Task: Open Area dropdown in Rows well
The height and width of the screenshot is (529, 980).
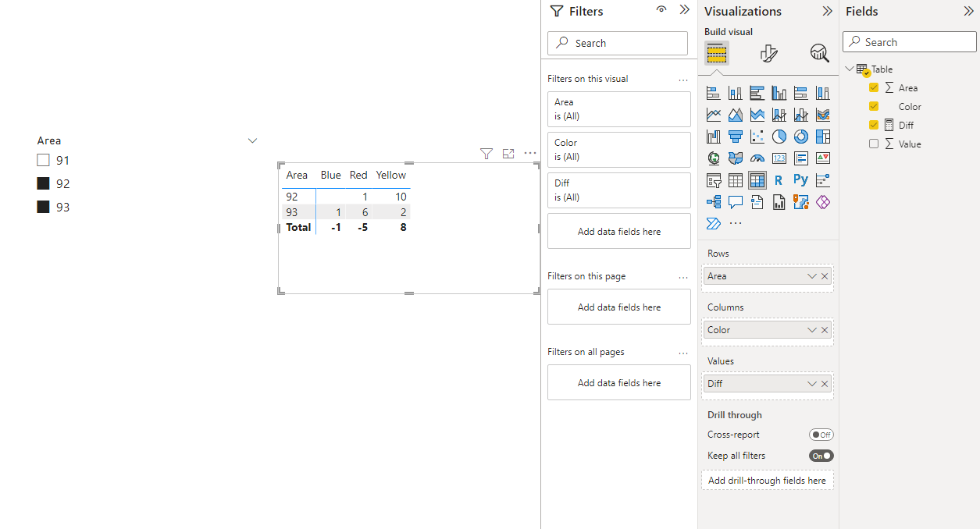Action: [x=812, y=276]
